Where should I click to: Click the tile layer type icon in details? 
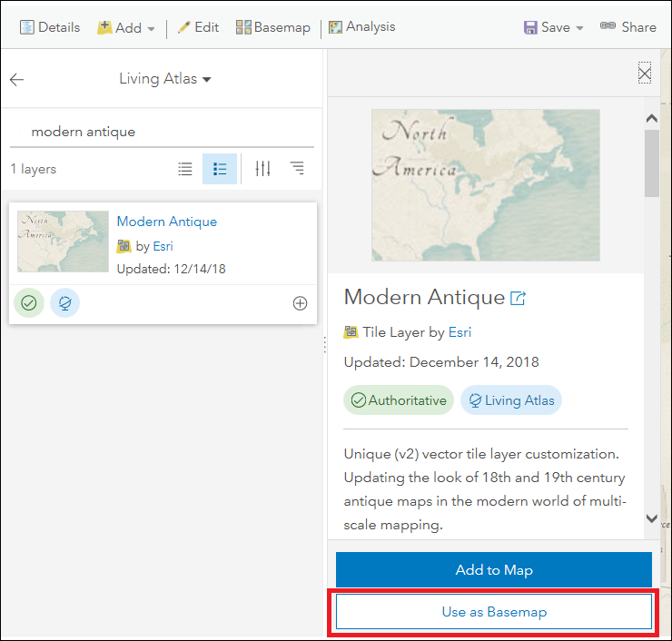tap(351, 332)
